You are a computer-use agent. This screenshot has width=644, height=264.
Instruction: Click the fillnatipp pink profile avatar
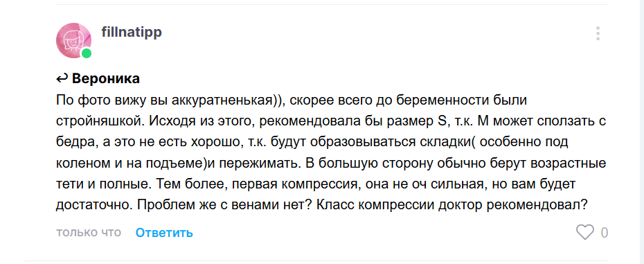[x=73, y=41]
